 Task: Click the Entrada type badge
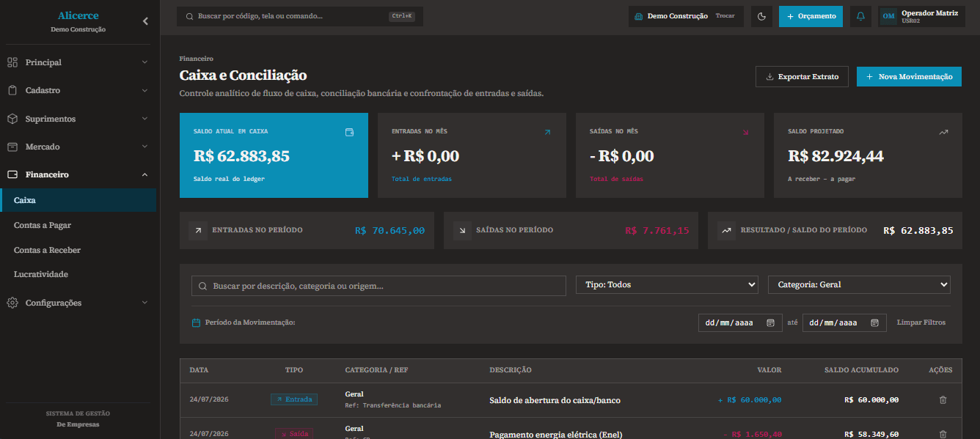coord(294,399)
